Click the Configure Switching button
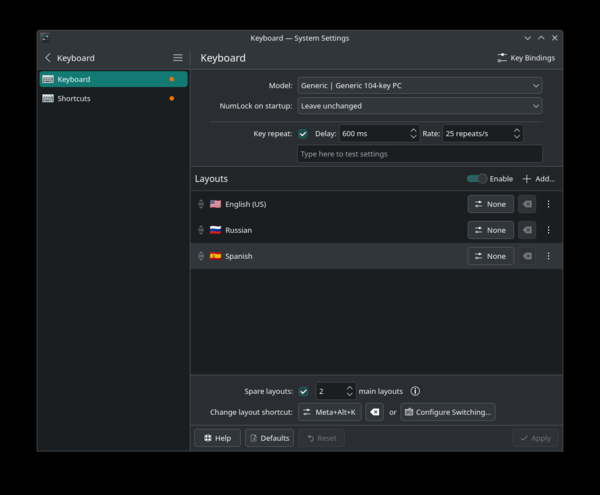600x495 pixels. tap(447, 412)
